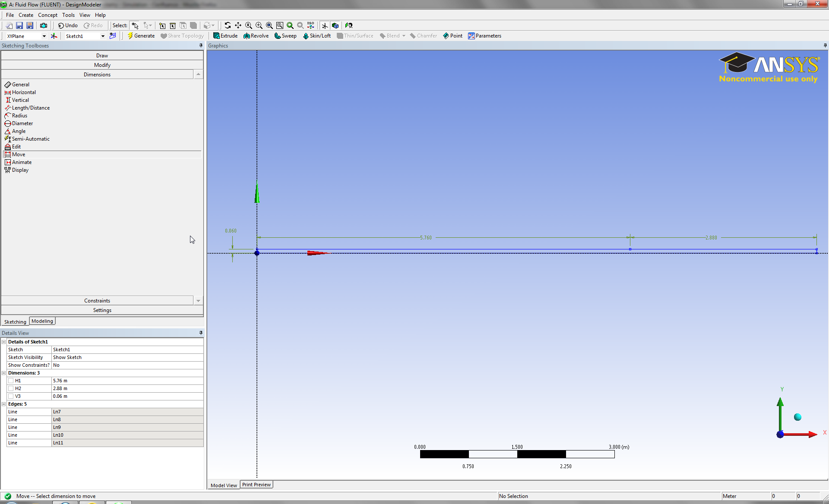Click the ISO view icon

click(x=311, y=25)
